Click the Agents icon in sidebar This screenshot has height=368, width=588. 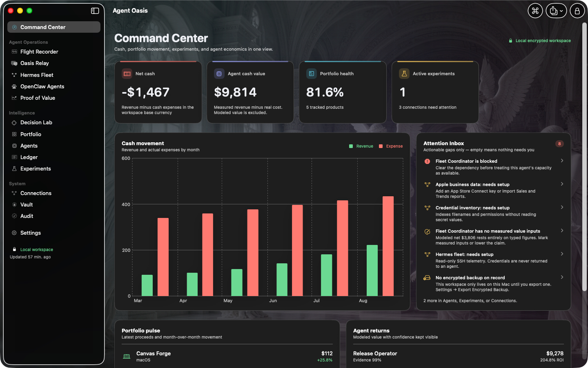click(x=14, y=146)
